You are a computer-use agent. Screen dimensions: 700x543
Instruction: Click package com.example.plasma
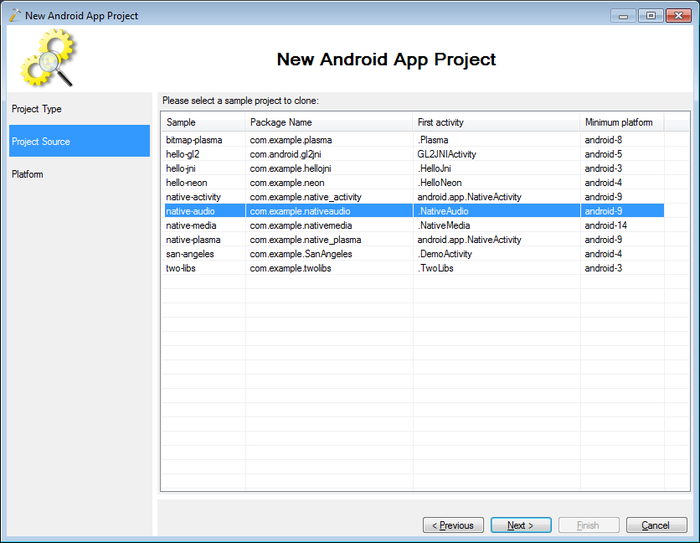291,140
